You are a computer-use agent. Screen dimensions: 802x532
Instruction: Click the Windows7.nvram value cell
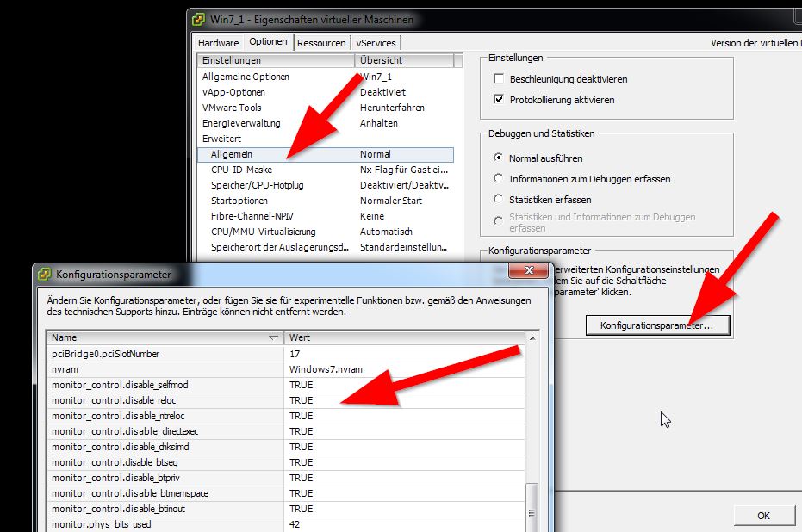pos(326,369)
